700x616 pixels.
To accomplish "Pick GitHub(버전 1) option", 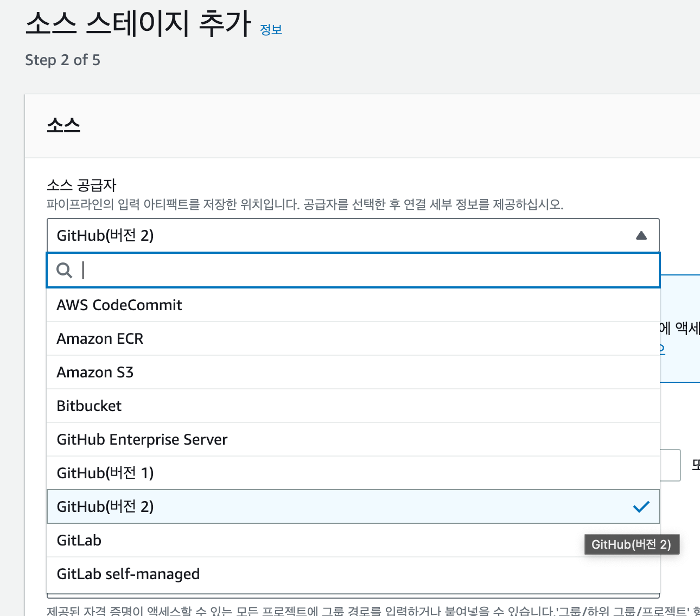I will 353,473.
